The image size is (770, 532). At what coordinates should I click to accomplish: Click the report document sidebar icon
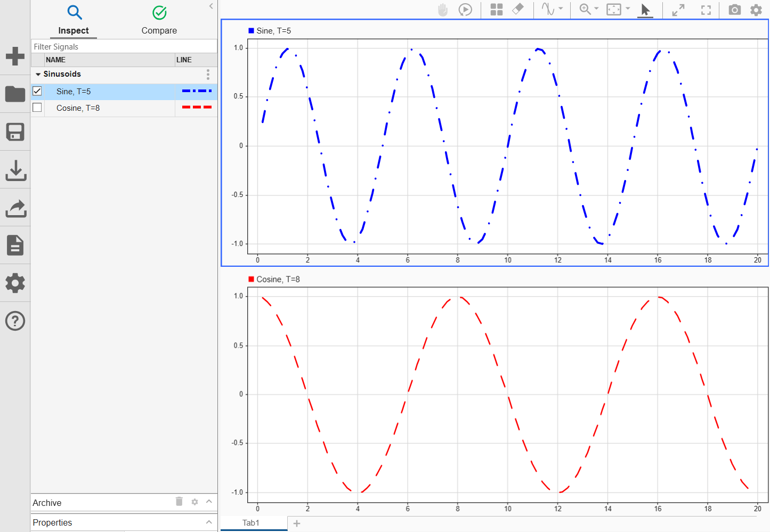[15, 245]
